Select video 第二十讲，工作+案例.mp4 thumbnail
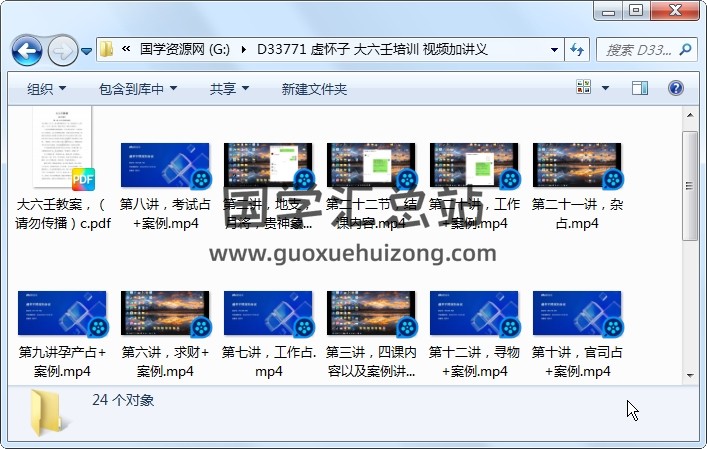The width and height of the screenshot is (707, 449). [474, 165]
